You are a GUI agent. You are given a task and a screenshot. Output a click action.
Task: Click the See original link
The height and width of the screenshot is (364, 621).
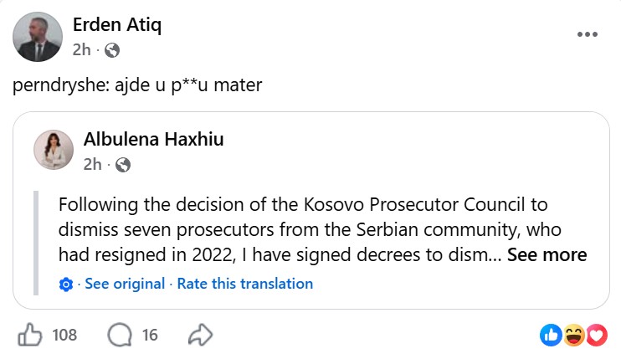point(125,284)
